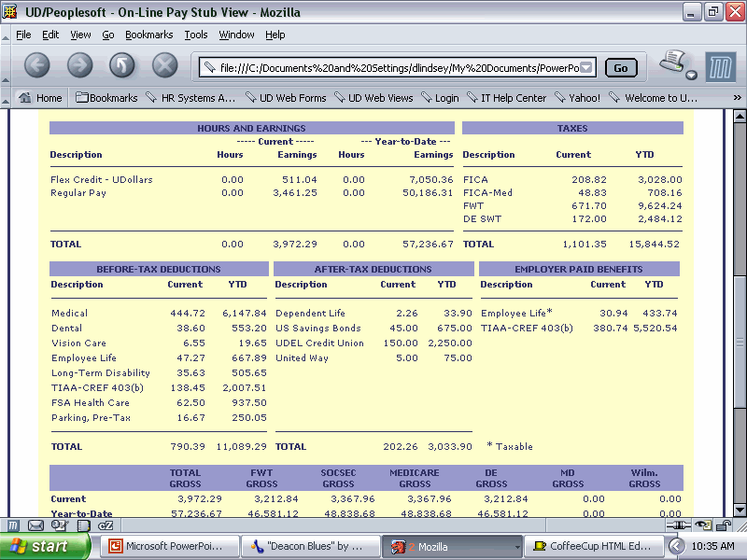This screenshot has width=747, height=560.
Task: Open the Mail icon in status bar
Action: pyautogui.click(x=35, y=525)
